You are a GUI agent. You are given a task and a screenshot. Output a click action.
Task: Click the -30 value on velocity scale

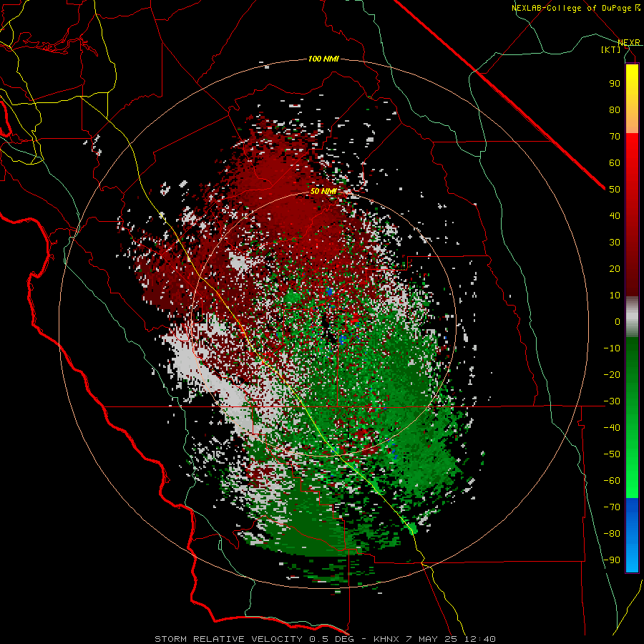click(612, 401)
